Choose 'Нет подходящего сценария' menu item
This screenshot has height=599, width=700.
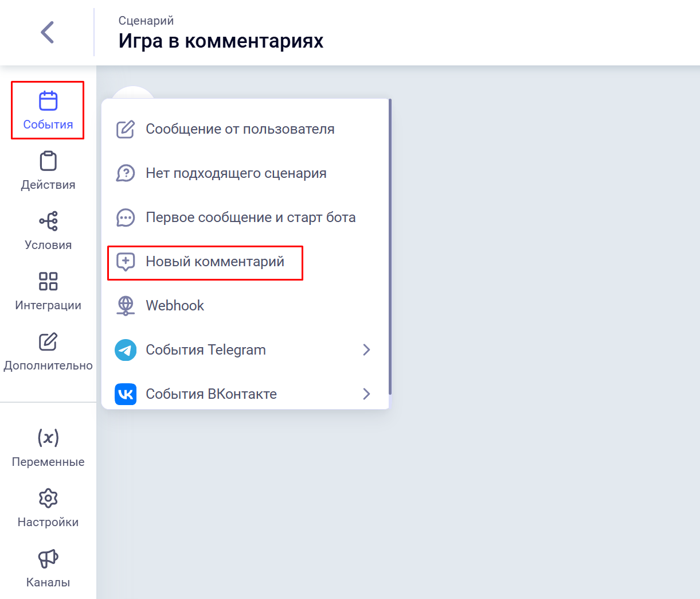point(236,173)
